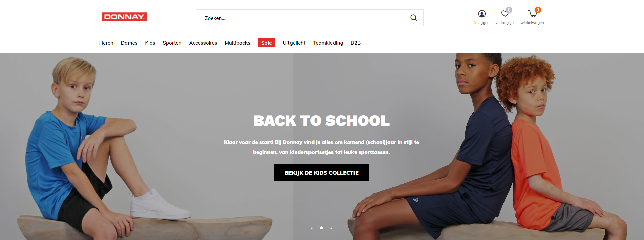This screenshot has height=240, width=644.
Task: Select the first slide dot
Action: click(312, 228)
